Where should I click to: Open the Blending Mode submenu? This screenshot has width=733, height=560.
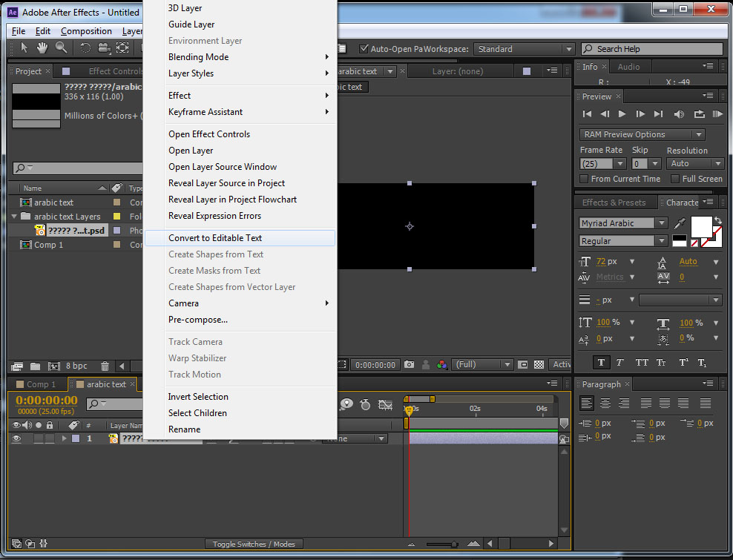tap(240, 57)
